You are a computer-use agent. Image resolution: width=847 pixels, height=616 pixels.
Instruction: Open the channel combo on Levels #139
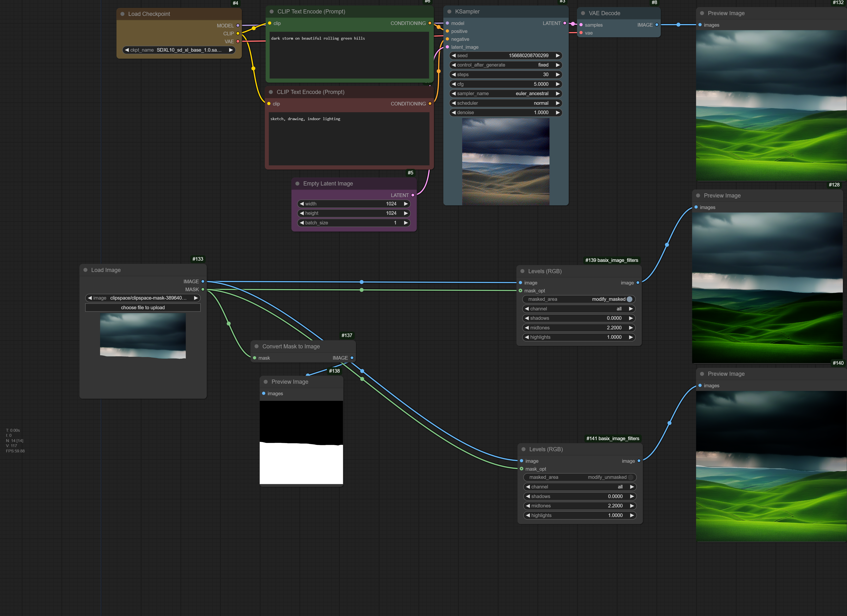pos(579,309)
